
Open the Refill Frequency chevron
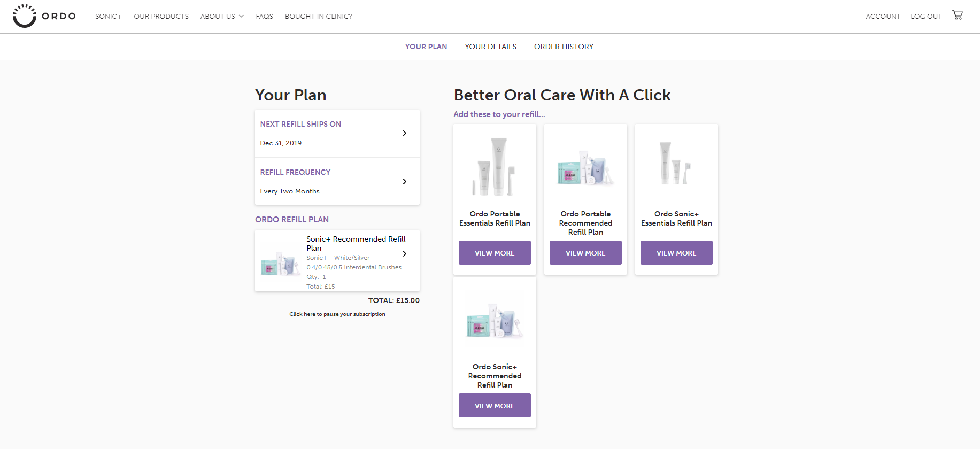pyautogui.click(x=405, y=182)
